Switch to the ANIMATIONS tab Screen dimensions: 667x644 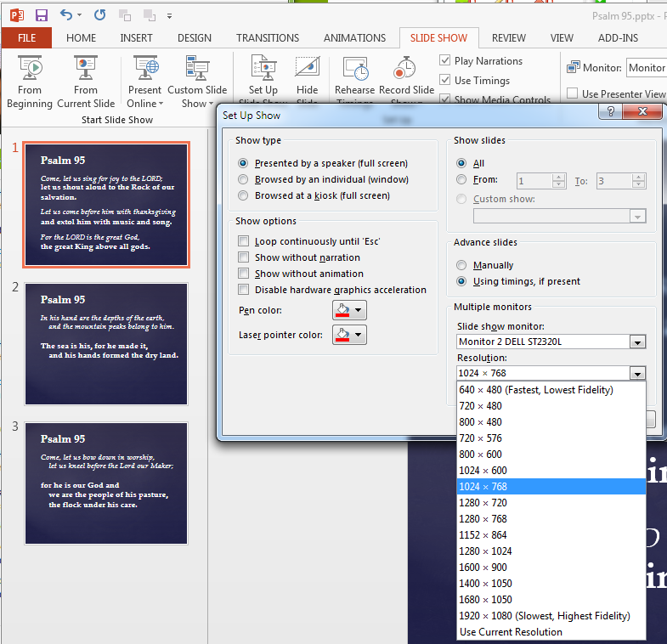pos(354,38)
